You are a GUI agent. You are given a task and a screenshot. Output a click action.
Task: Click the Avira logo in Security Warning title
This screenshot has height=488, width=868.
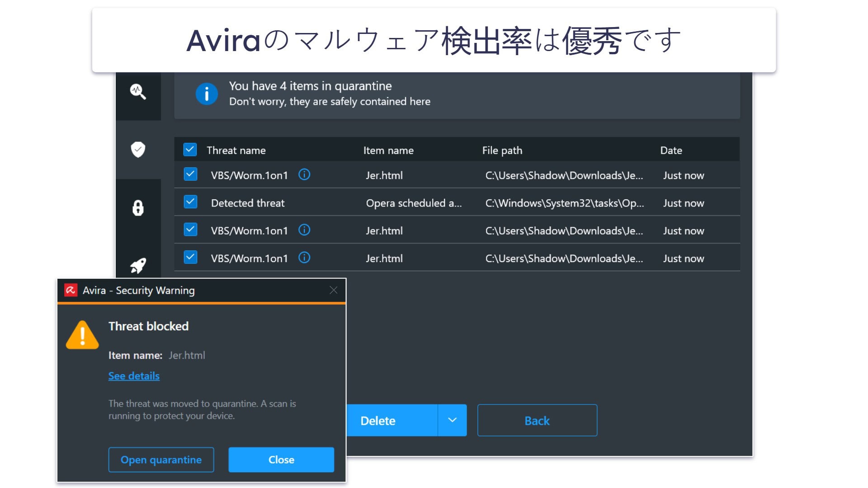[71, 290]
